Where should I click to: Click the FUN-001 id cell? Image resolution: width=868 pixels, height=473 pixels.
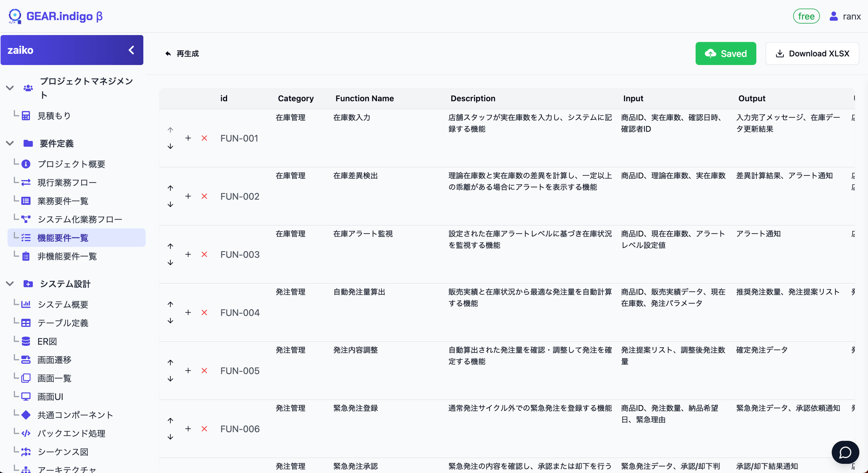239,138
